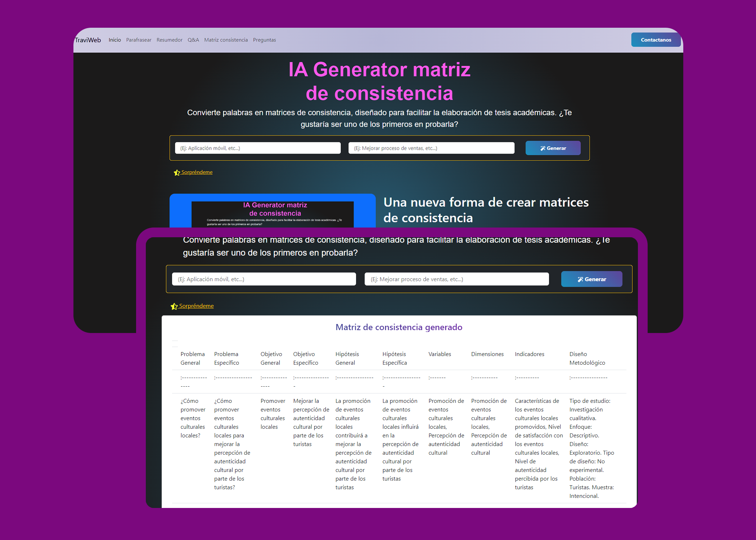Focus the lower 'Mejorar proceso de ventas' input
Screen dimensions: 756x540
pos(456,279)
